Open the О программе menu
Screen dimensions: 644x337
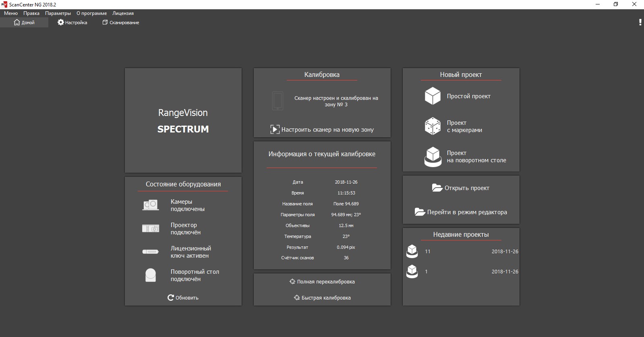tap(92, 13)
